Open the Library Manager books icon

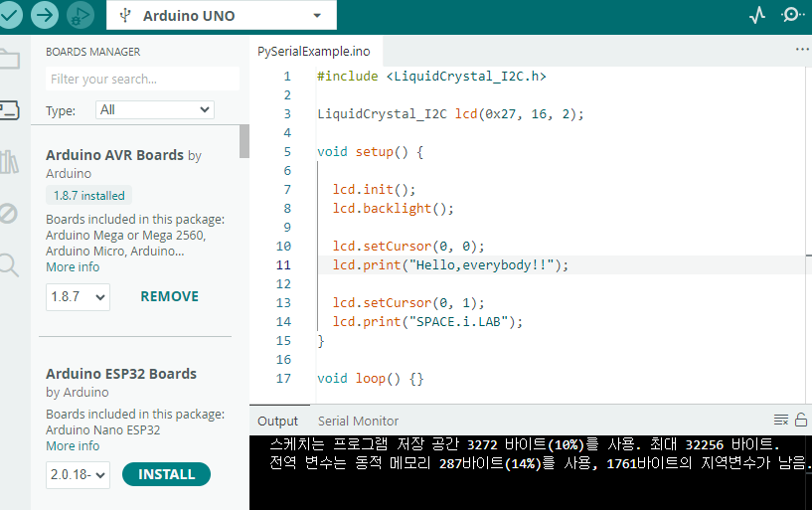click(x=9, y=162)
